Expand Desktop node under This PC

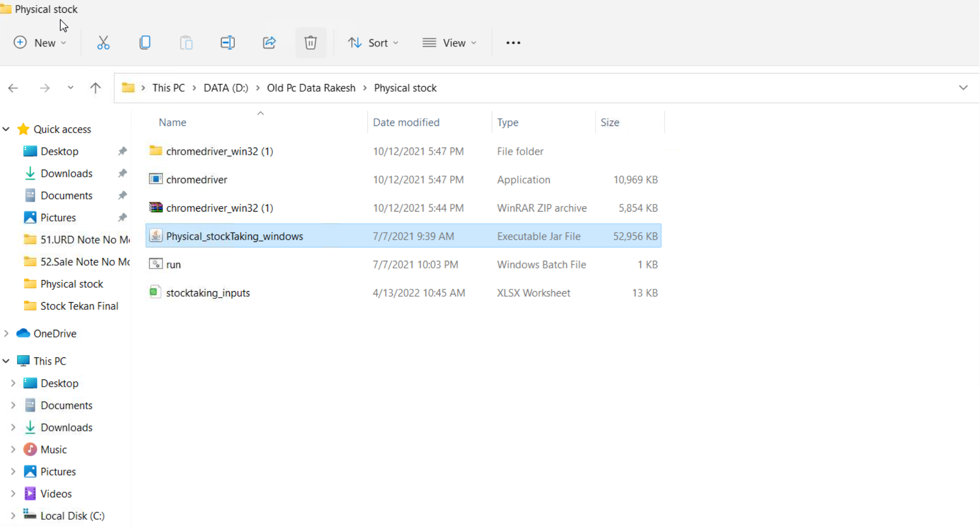(x=13, y=383)
